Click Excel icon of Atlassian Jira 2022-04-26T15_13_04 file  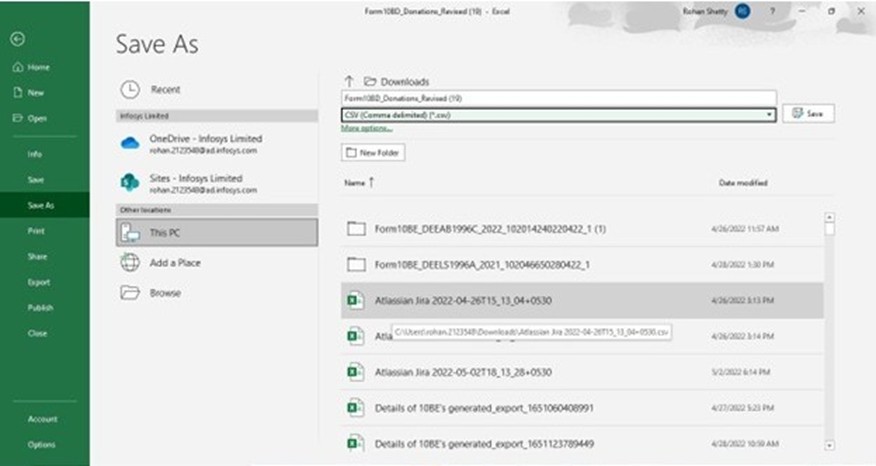(356, 300)
